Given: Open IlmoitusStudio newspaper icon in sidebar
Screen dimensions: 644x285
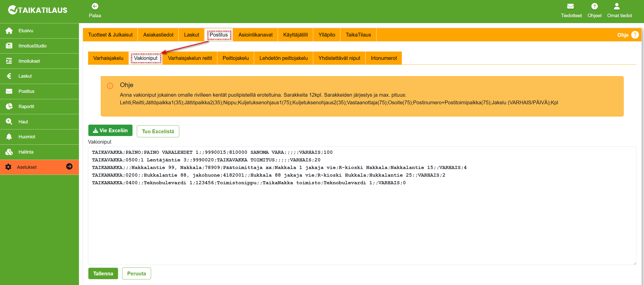Looking at the screenshot, I should (x=9, y=46).
